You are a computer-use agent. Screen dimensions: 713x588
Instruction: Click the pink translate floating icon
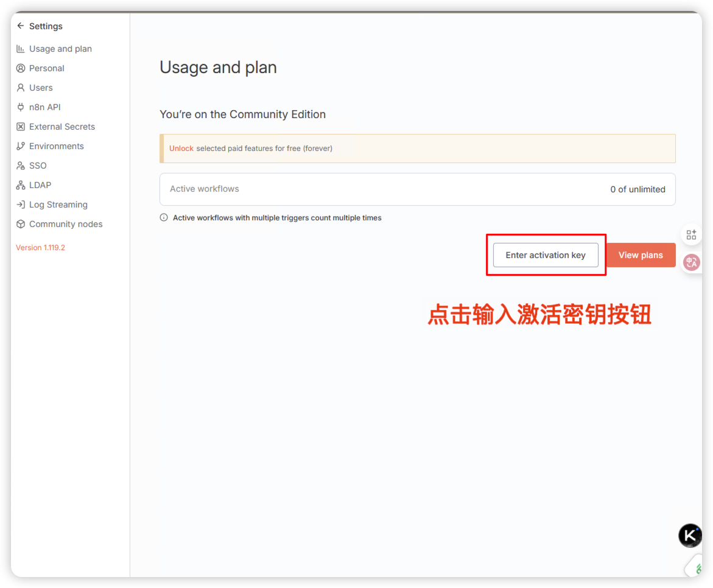point(692,262)
